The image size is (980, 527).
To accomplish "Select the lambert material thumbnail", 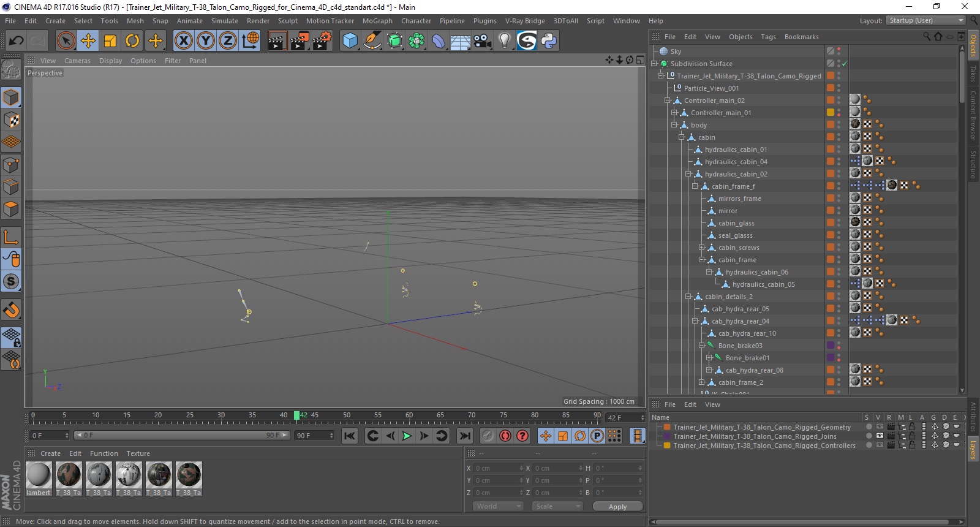I will pos(39,475).
